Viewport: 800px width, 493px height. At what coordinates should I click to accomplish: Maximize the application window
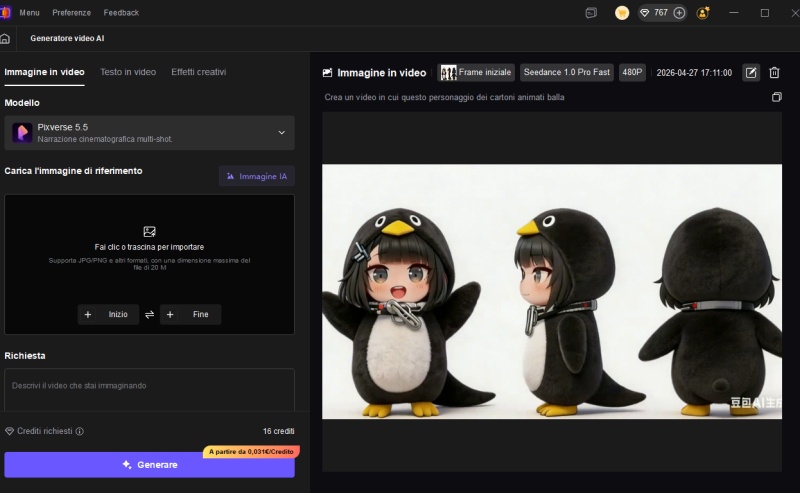point(764,13)
